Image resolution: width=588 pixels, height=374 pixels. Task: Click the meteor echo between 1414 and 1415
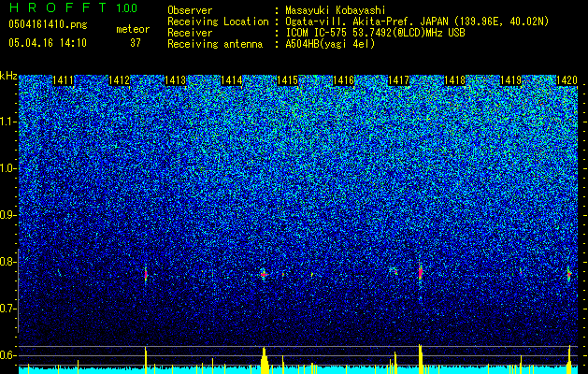coord(264,274)
